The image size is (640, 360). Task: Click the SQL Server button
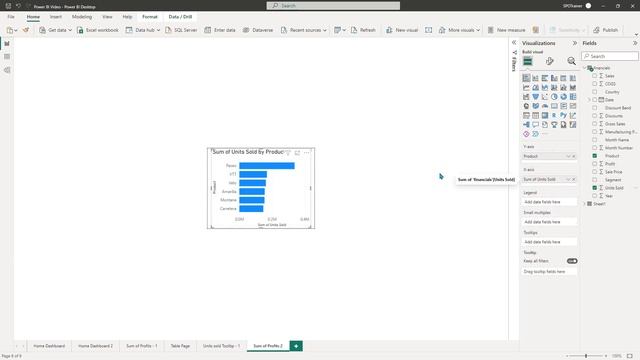pos(181,30)
